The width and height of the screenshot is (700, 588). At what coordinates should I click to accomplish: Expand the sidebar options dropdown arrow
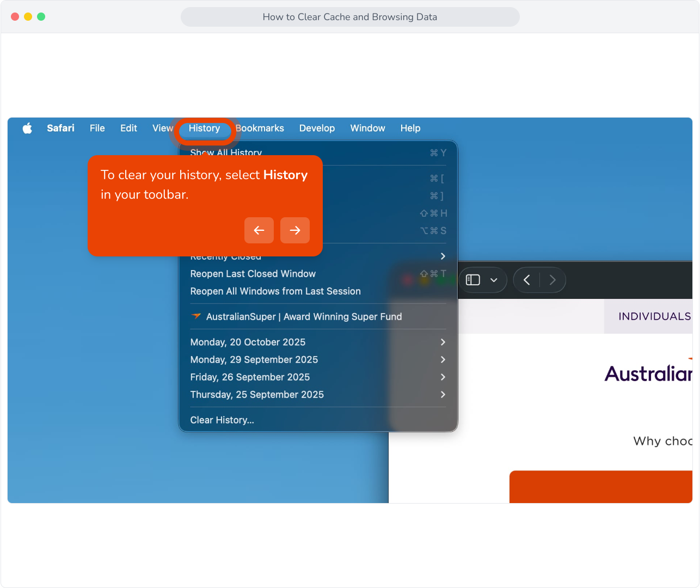coord(494,280)
